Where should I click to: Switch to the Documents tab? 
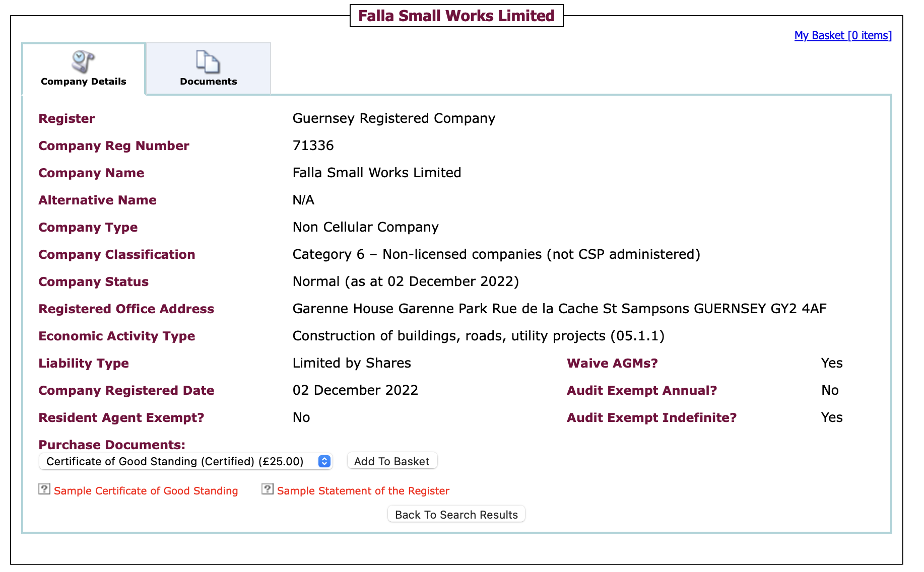click(209, 68)
